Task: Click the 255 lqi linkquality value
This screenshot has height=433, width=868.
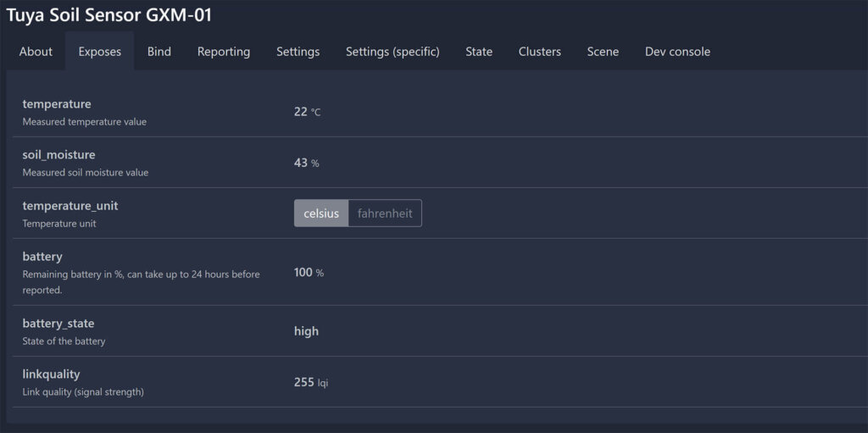Action: pyautogui.click(x=310, y=382)
